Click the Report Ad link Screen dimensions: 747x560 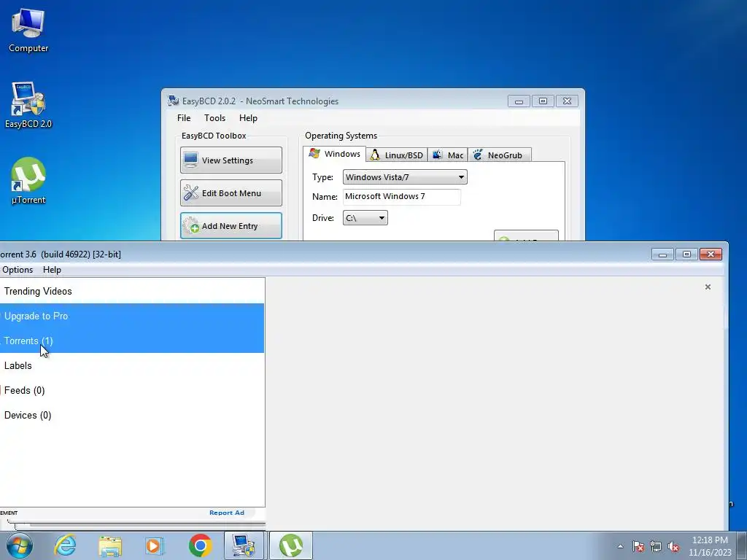(227, 513)
